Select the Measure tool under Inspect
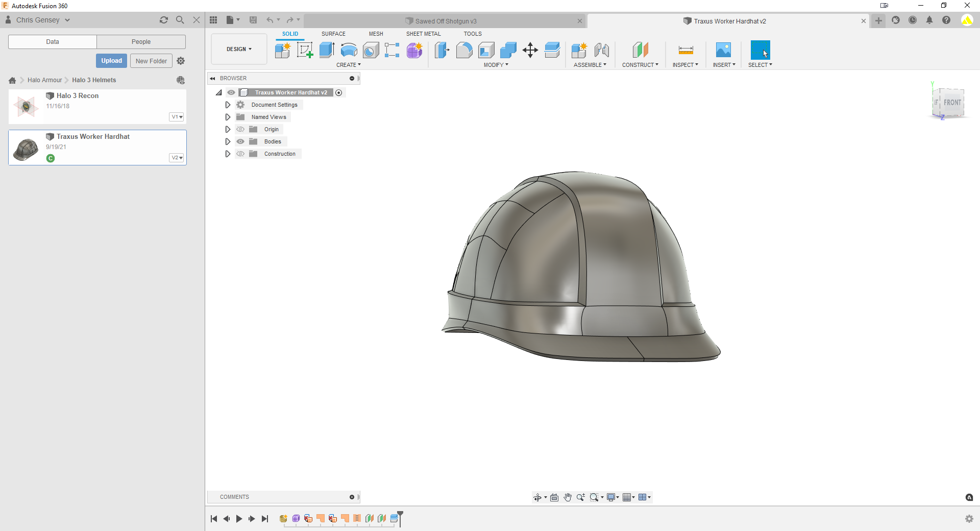 (x=685, y=50)
